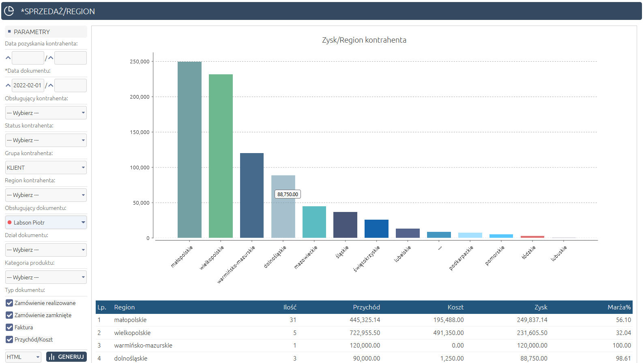This screenshot has width=644, height=363.
Task: Click the Zysk column header in table
Action: point(541,307)
